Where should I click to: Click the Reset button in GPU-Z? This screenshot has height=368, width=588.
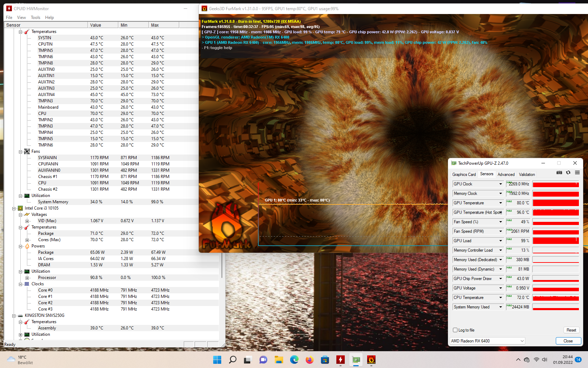[x=571, y=330]
